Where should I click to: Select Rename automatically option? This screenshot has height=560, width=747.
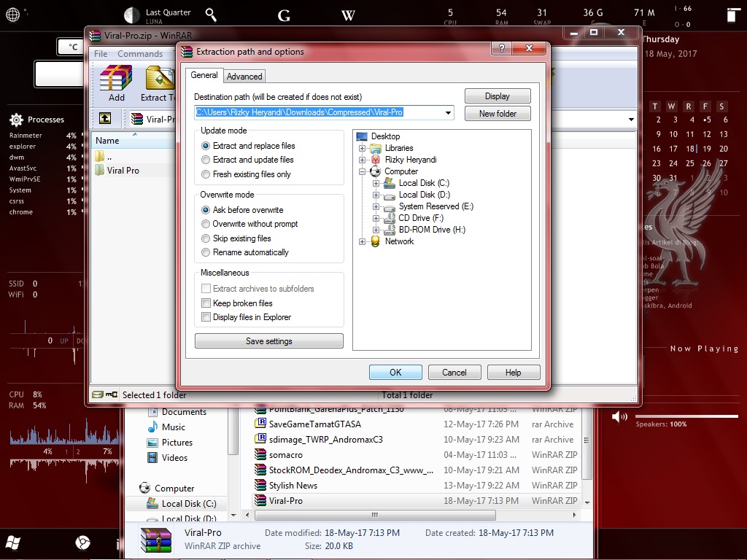click(x=245, y=252)
